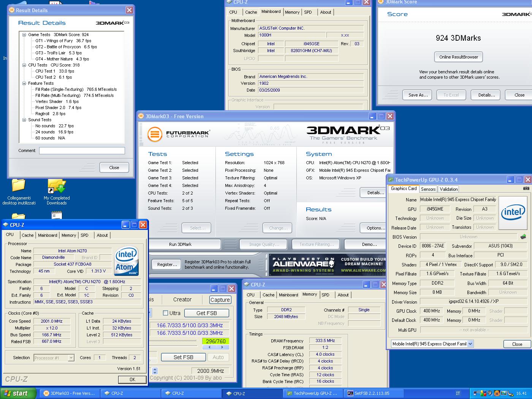Click Save As button in 3DMark Score
This screenshot has height=399, width=532.
tap(418, 95)
